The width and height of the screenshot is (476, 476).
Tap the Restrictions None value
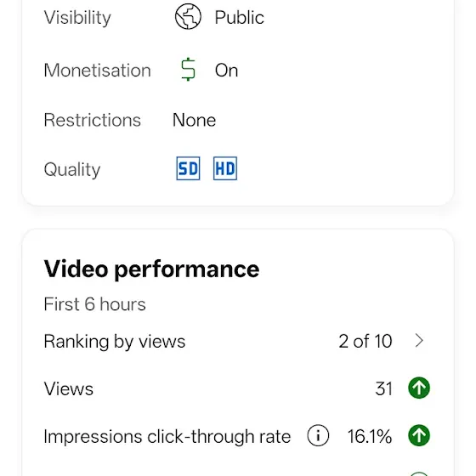click(x=195, y=120)
